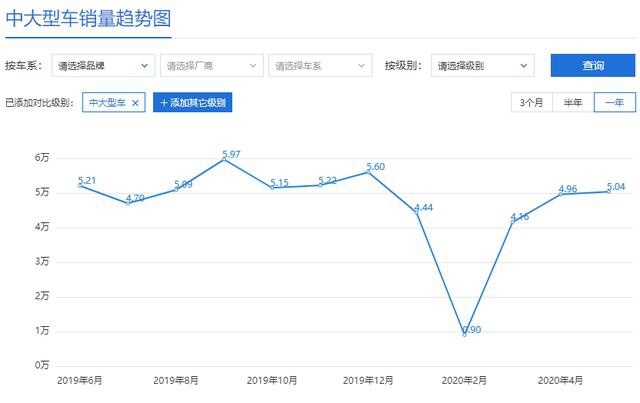Click the 已添加对比级别 label

click(40, 102)
